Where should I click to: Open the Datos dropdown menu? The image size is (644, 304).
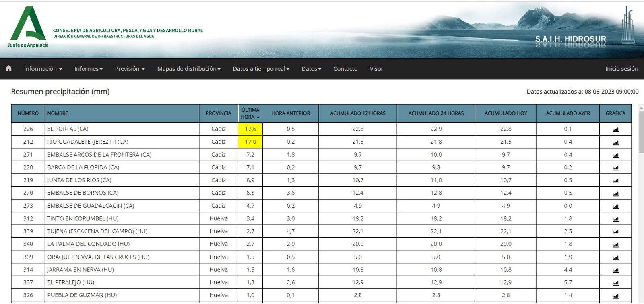pos(311,69)
